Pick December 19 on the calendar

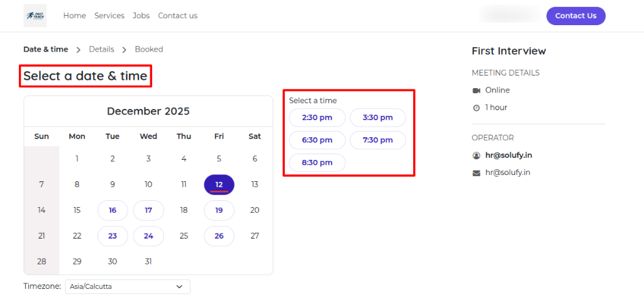point(219,210)
